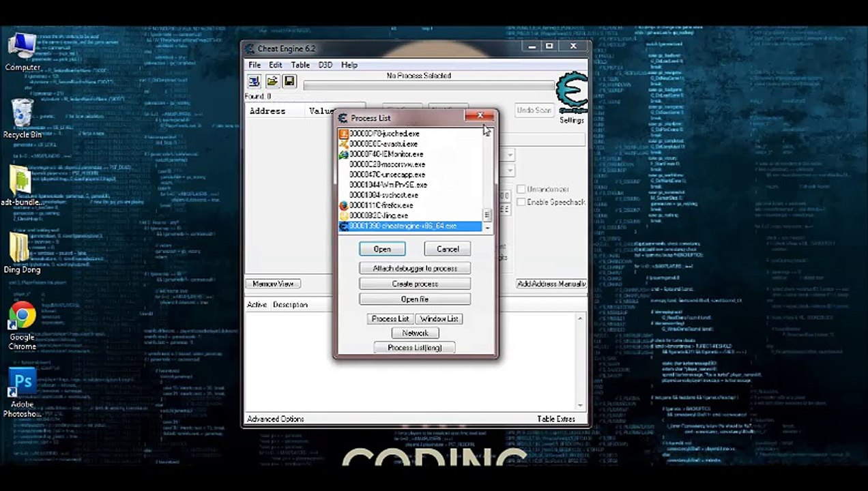Click Attach debugger to process

[415, 268]
